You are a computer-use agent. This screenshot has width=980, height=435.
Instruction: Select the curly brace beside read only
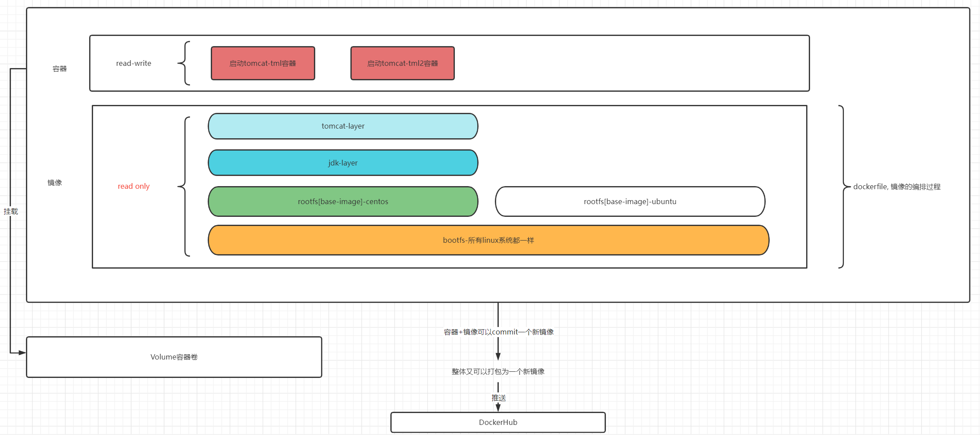point(184,187)
